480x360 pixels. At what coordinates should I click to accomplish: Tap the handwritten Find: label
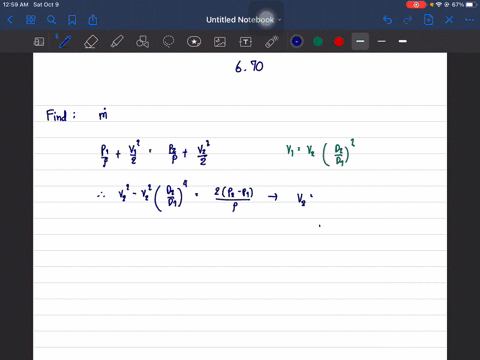[x=61, y=115]
